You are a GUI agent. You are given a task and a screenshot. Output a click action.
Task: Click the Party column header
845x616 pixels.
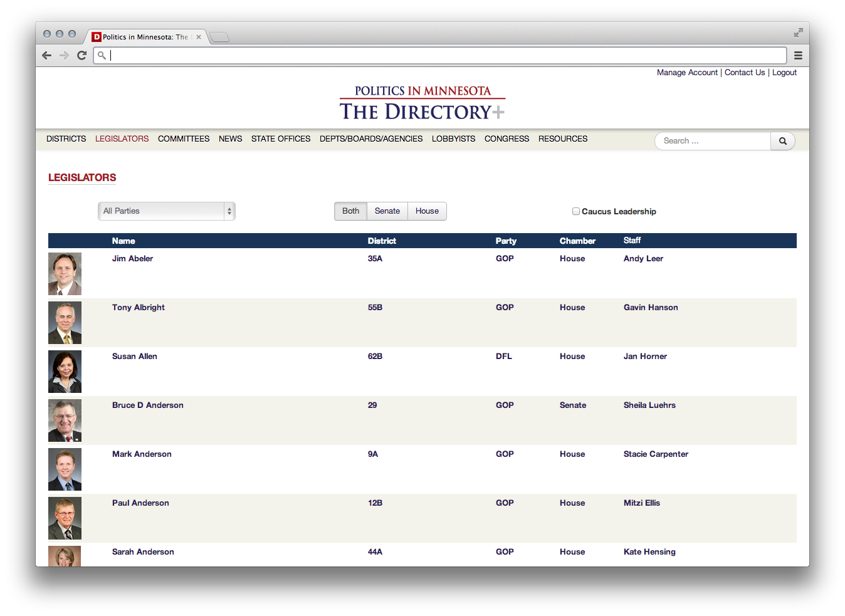tap(506, 241)
